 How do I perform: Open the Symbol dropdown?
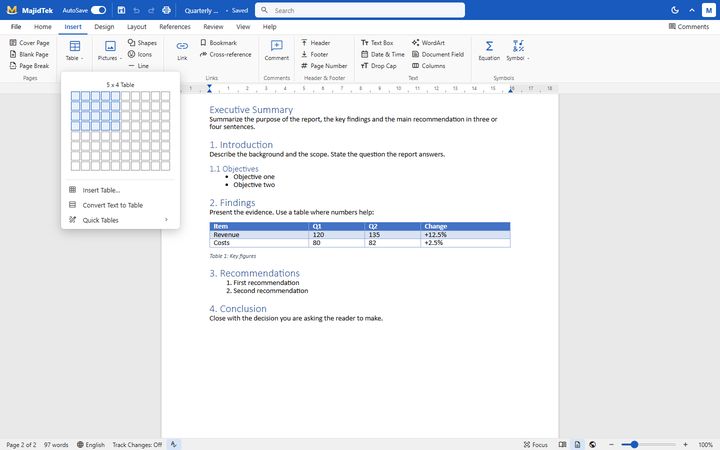pos(518,51)
